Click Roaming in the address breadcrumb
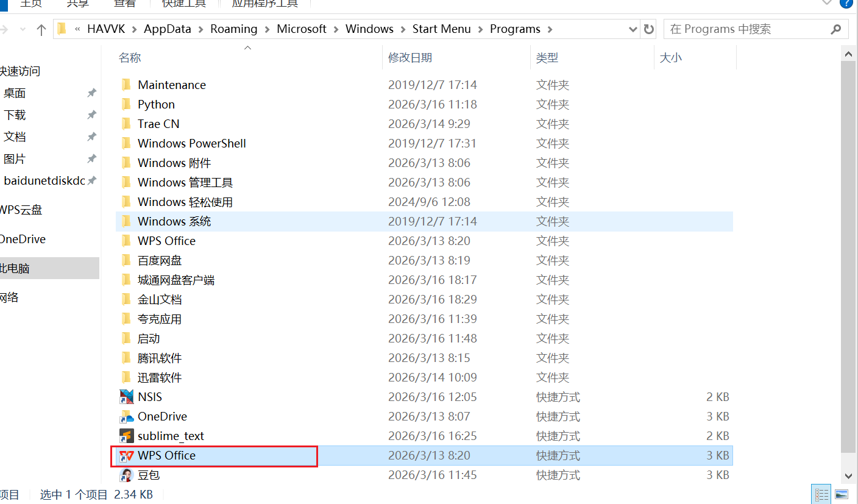Image resolution: width=858 pixels, height=504 pixels. (233, 29)
